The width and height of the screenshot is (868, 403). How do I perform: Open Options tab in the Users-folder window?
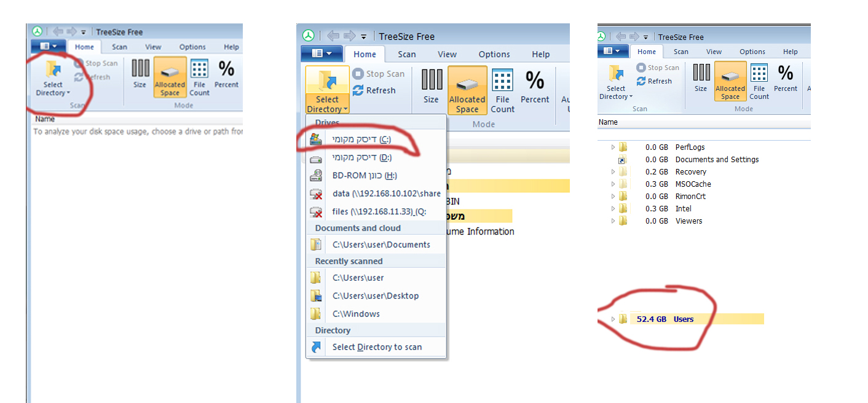click(752, 52)
